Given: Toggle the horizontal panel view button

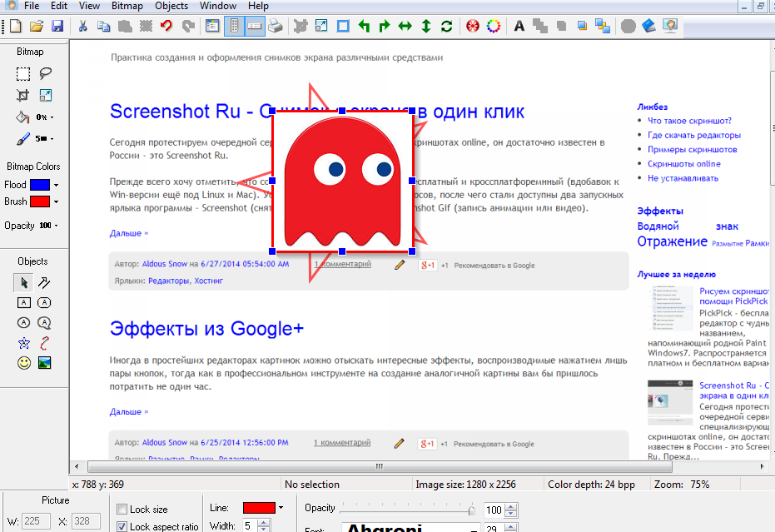Looking at the screenshot, I should [255, 26].
